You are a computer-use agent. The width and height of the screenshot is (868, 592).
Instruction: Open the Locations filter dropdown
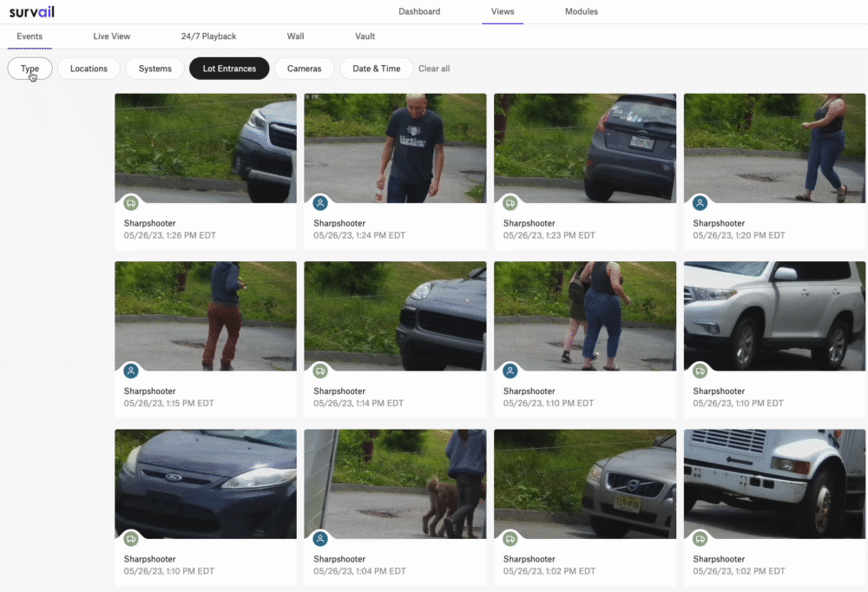click(x=89, y=69)
